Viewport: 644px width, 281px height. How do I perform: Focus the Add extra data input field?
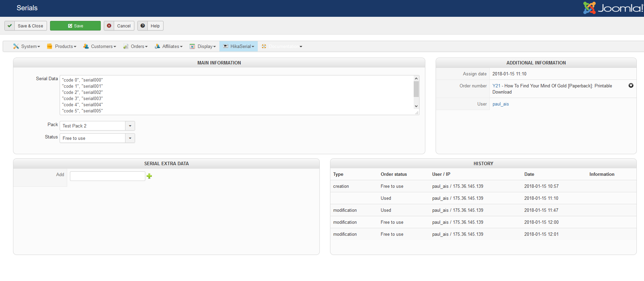(x=108, y=176)
